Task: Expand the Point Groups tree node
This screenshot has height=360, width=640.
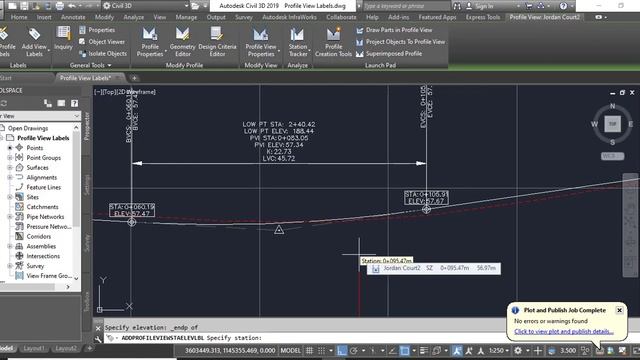Action: click(x=10, y=158)
